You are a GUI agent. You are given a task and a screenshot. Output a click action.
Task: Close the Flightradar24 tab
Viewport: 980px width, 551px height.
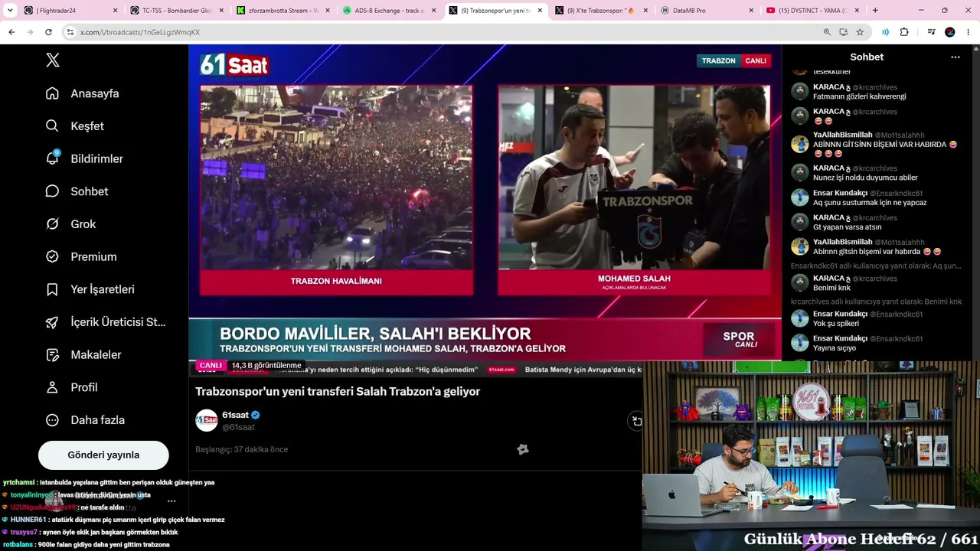(116, 11)
